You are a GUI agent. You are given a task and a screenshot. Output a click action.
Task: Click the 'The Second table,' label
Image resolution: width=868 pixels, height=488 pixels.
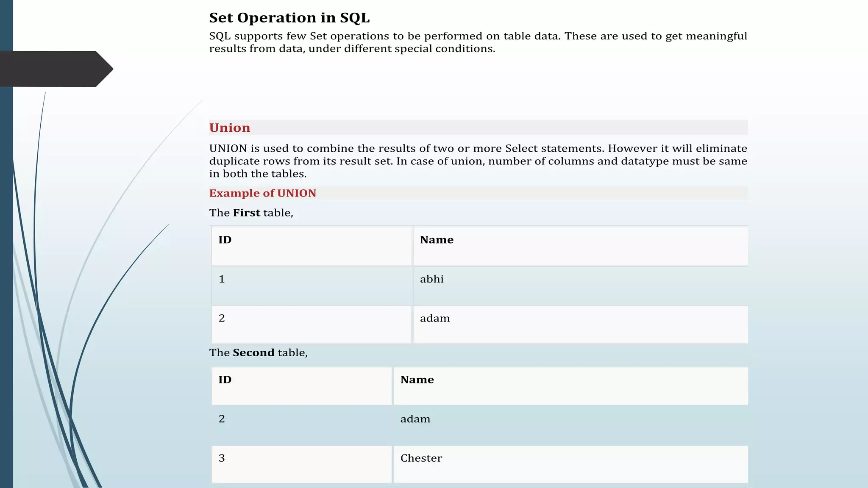click(x=259, y=352)
